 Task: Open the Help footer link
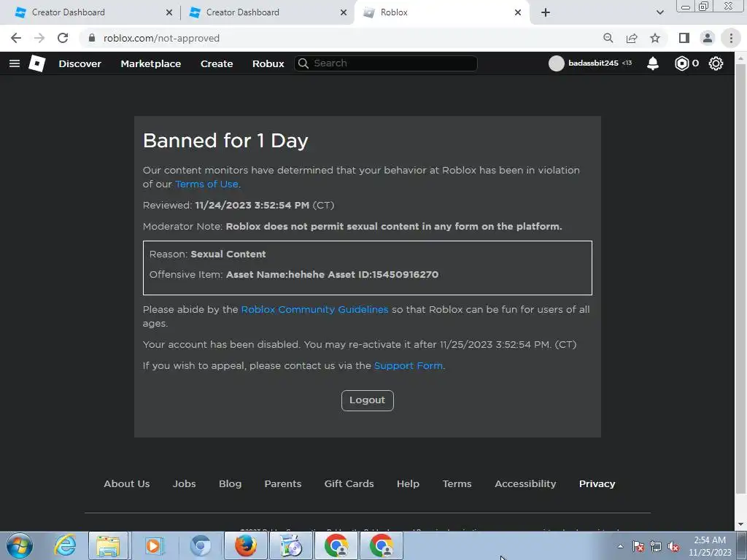[x=409, y=484]
